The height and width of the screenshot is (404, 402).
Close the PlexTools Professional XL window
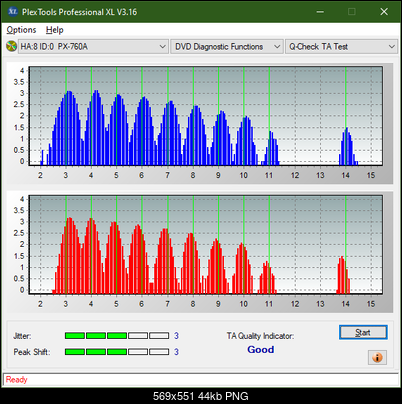coord(384,12)
